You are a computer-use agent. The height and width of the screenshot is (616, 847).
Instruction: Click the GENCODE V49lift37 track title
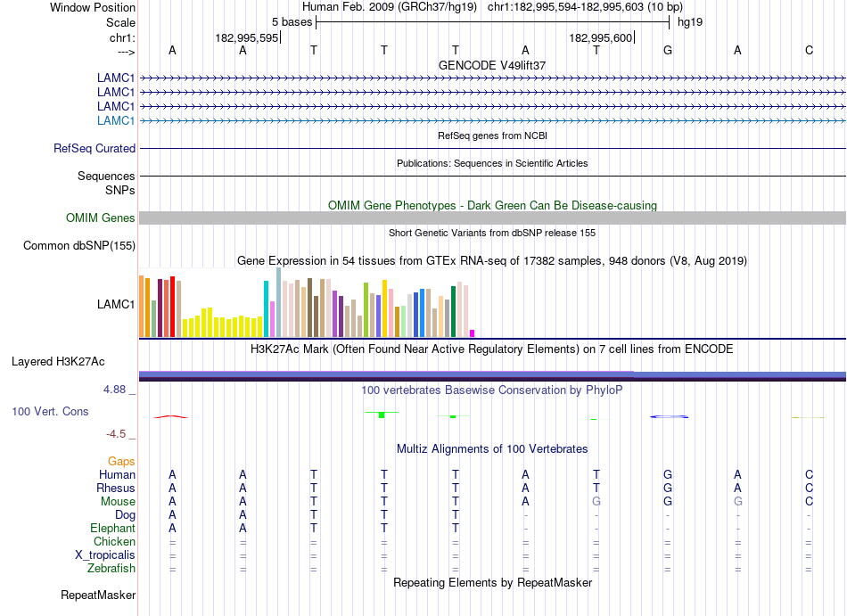point(492,65)
